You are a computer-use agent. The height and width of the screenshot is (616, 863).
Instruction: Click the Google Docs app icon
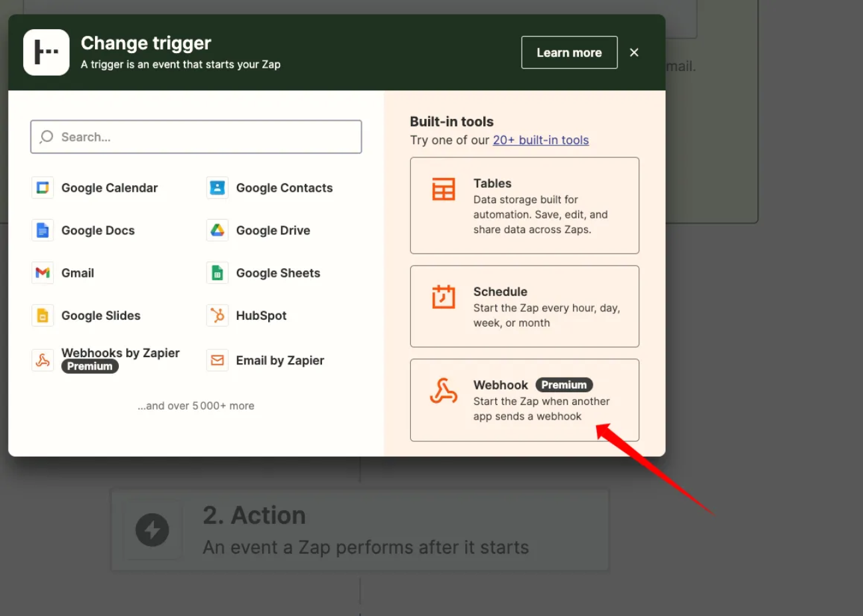[x=42, y=230]
